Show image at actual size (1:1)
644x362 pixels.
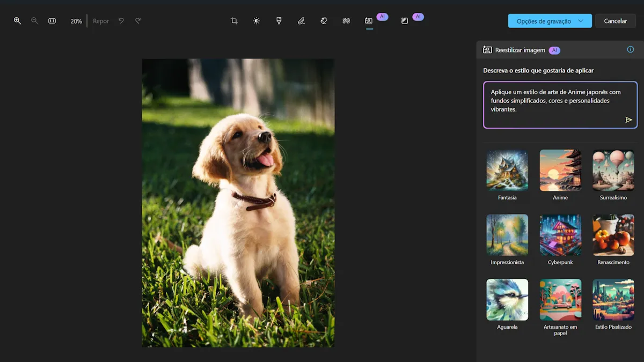pos(52,21)
